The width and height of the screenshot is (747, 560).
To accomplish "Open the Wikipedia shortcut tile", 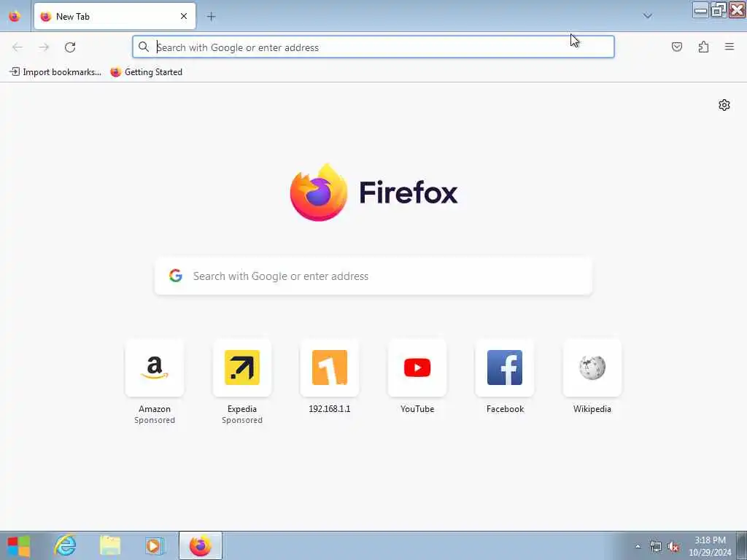I will coord(592,367).
